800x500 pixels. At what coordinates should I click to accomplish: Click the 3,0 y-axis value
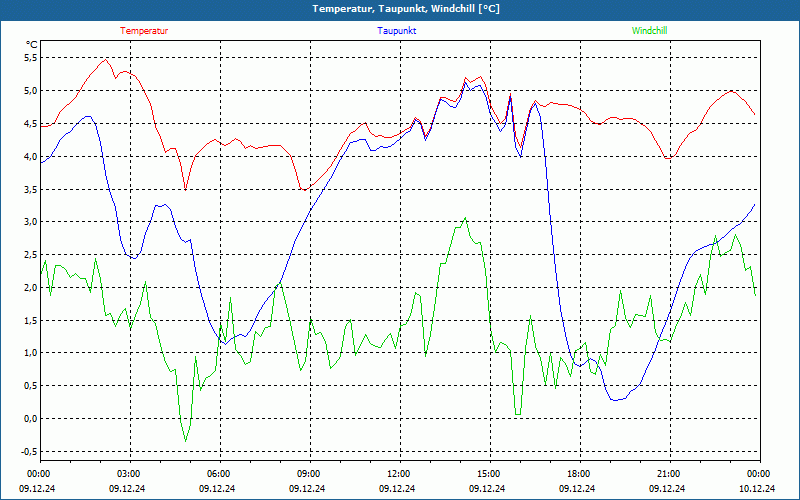31,221
